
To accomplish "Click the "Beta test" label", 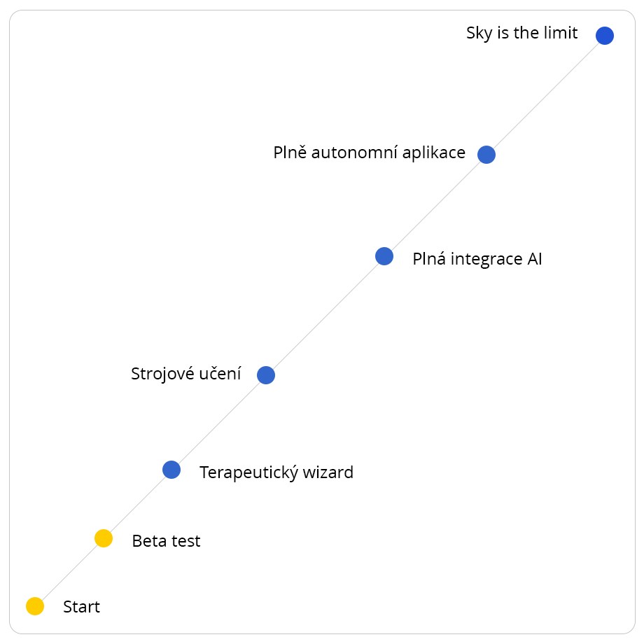I will click(166, 541).
